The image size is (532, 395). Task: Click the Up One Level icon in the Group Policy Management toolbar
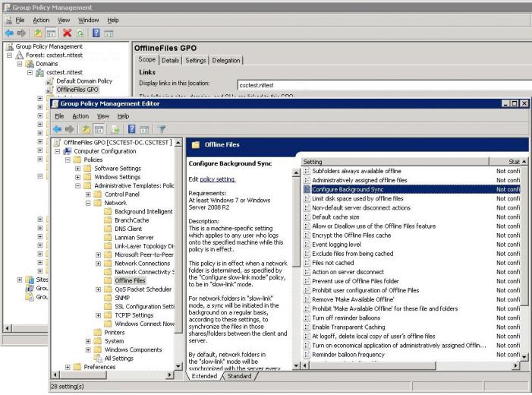[x=38, y=33]
